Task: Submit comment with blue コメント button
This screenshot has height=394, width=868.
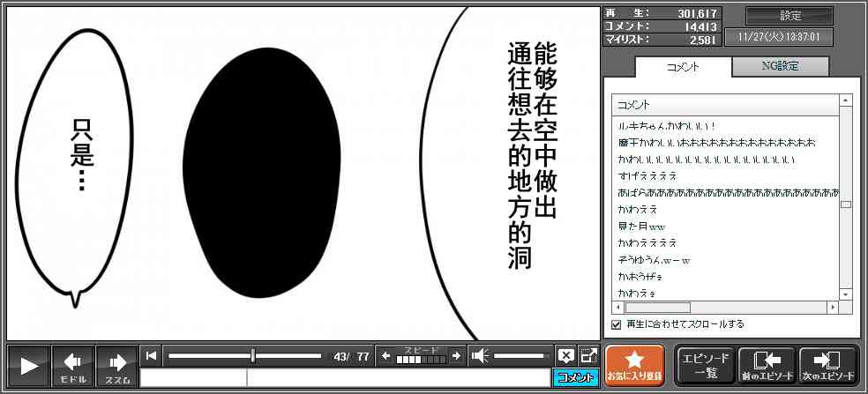Action: click(575, 378)
